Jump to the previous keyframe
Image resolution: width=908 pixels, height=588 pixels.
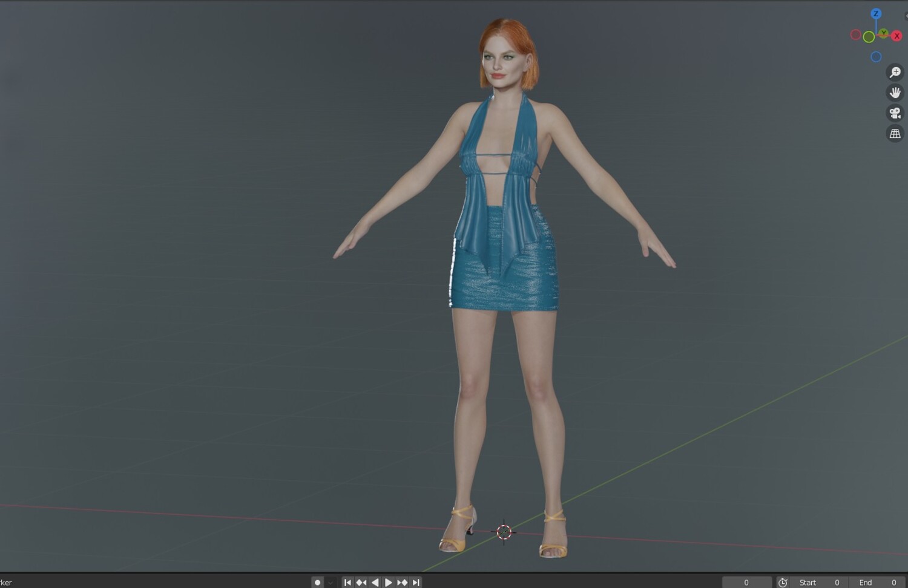point(361,582)
